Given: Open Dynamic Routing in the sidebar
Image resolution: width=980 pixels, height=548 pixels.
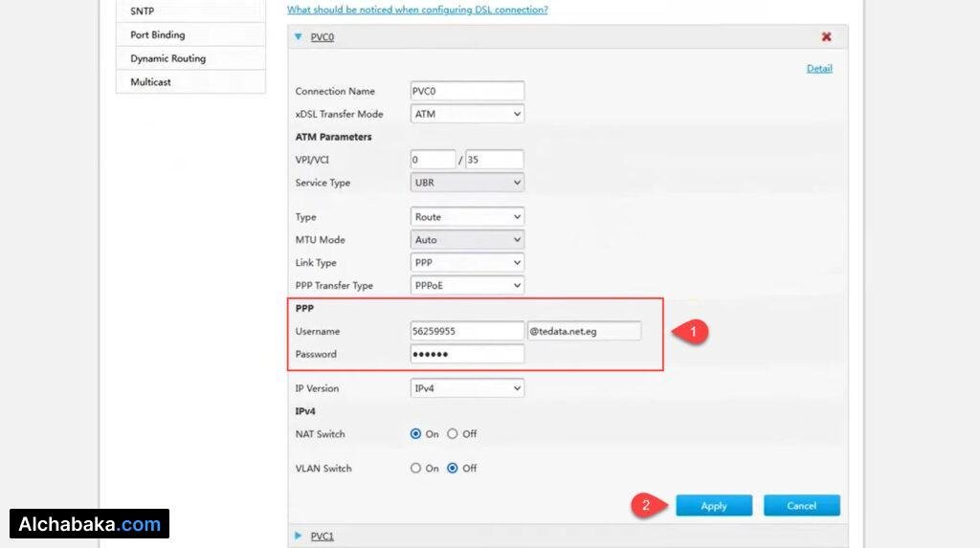Looking at the screenshot, I should 167,58.
